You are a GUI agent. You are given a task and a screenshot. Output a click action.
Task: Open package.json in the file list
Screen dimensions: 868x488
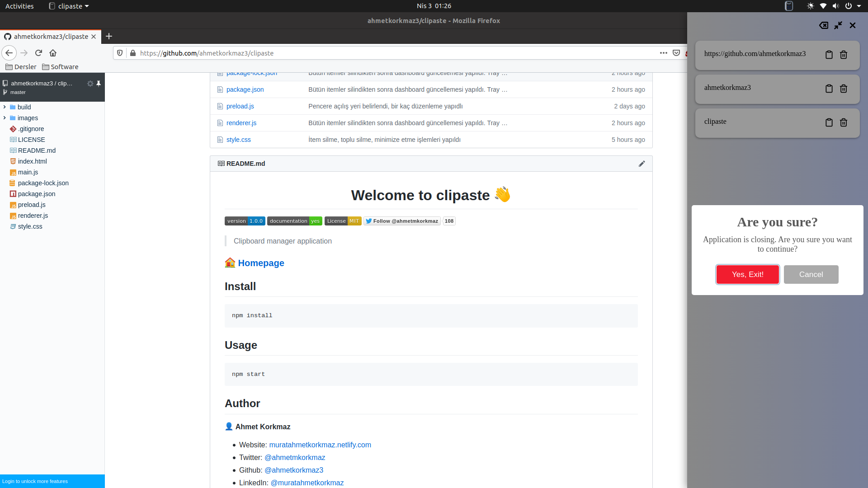coord(245,89)
